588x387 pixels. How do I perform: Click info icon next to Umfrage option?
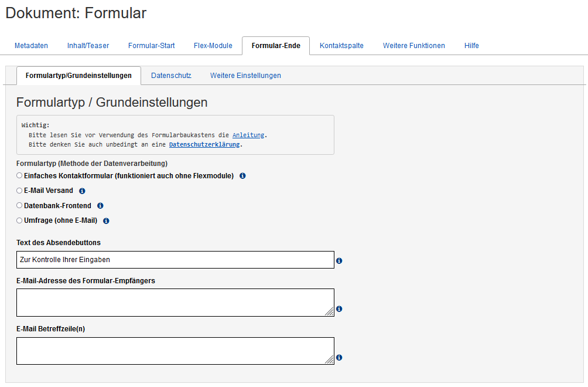(105, 220)
